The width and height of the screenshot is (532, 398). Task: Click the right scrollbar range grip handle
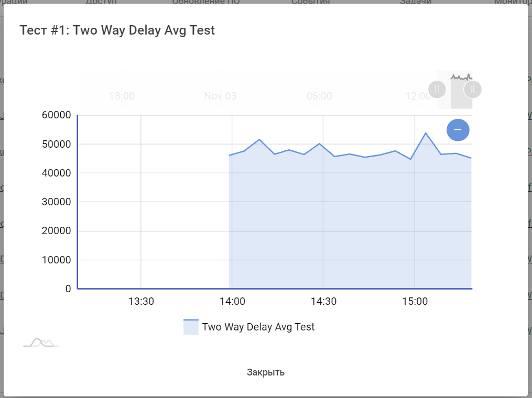tap(472, 90)
